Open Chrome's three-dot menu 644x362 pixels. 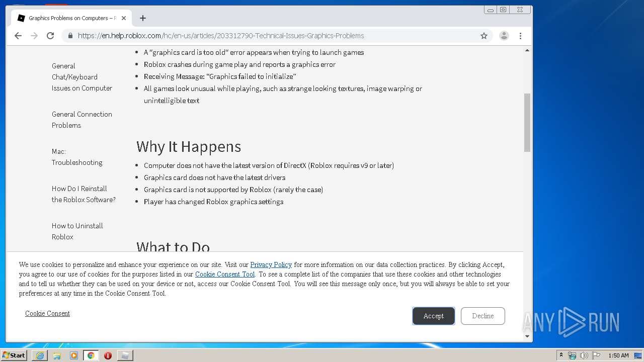coord(520,36)
